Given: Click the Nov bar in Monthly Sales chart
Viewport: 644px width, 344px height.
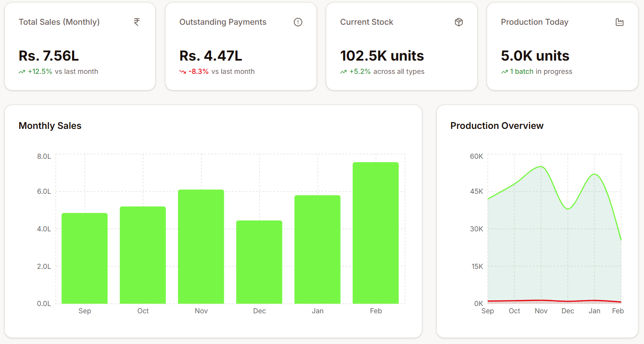Looking at the screenshot, I should pyautogui.click(x=201, y=247).
